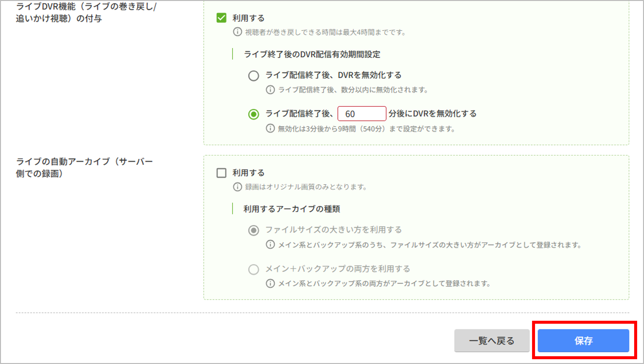Click the note ライブ配信終了後、数分以内に無効化されます。
Viewport: 644px width, 364px height.
(353, 90)
